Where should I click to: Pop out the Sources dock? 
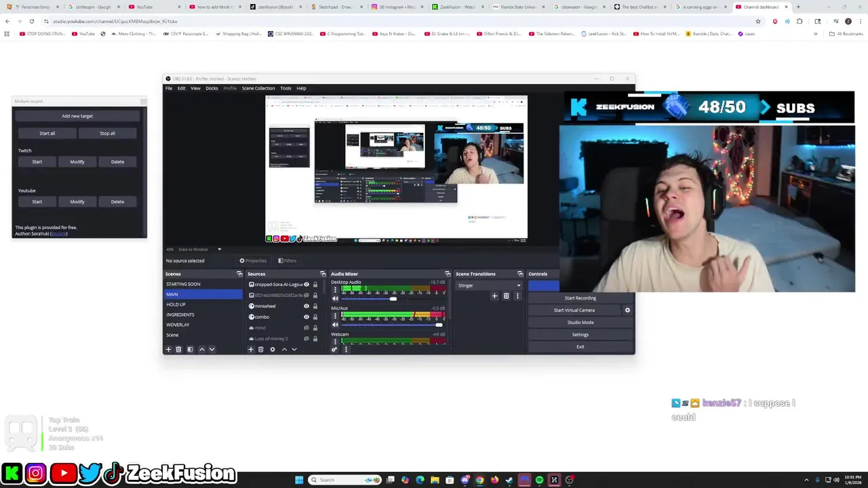[323, 274]
